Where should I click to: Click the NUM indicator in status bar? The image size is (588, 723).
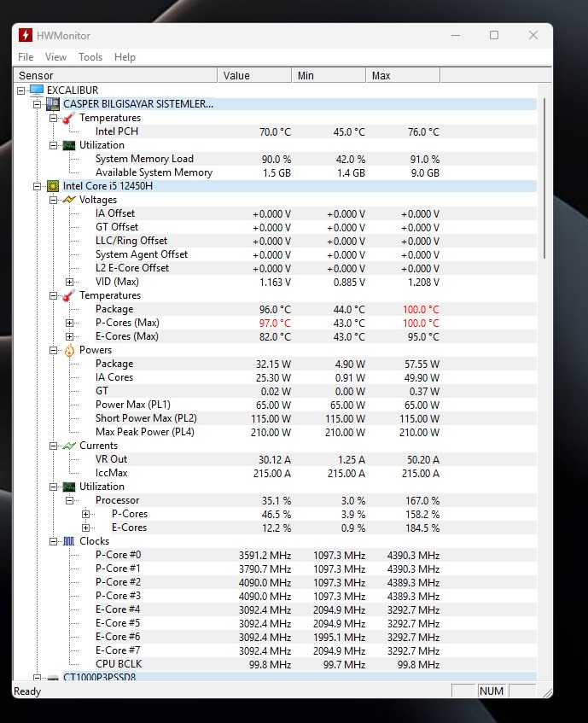pyautogui.click(x=492, y=691)
